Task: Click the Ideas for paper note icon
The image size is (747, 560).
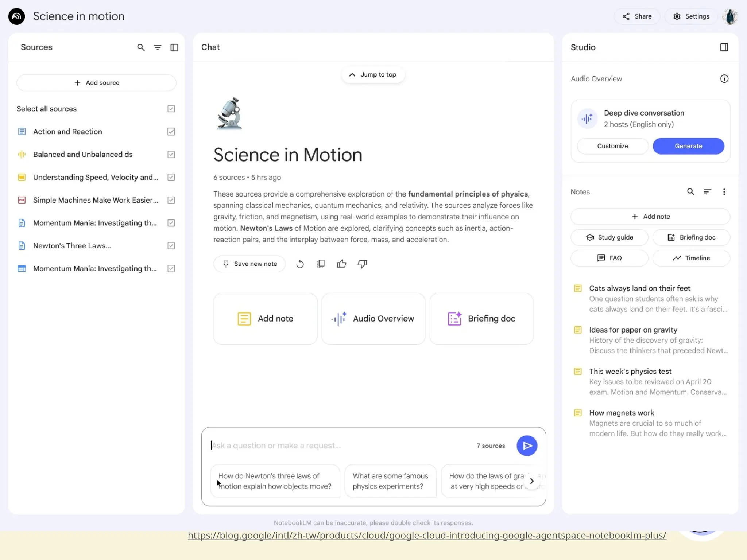Action: (578, 330)
